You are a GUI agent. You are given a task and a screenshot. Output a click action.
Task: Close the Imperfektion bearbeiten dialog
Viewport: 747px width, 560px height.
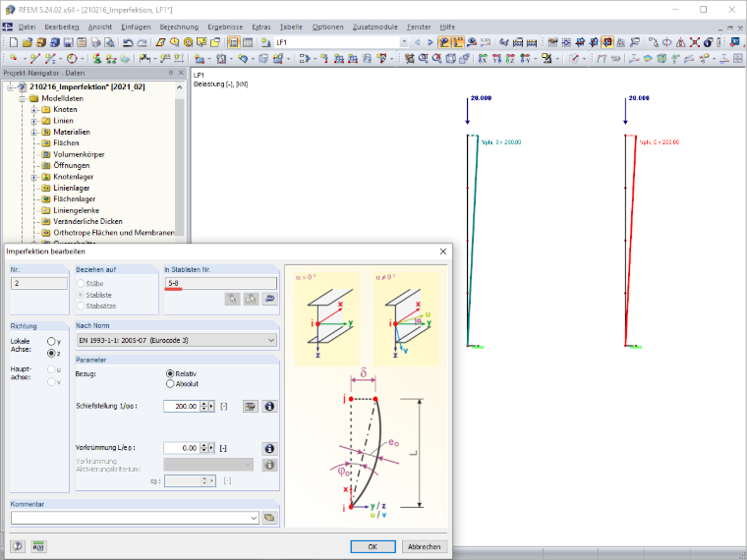click(x=442, y=252)
